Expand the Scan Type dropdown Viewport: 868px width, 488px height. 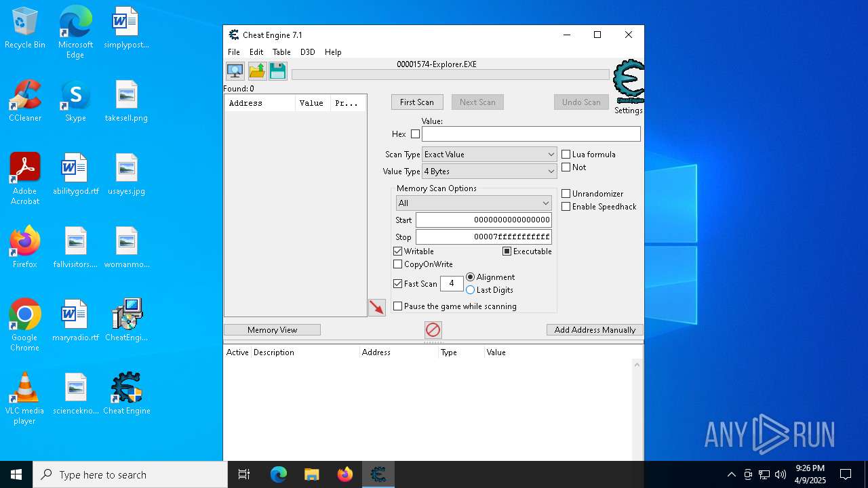point(489,155)
